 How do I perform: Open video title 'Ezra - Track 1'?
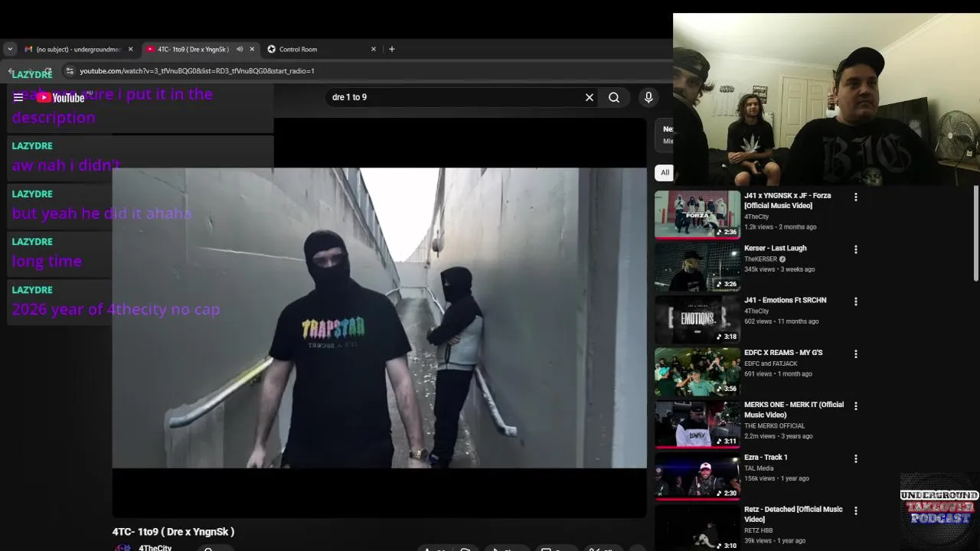(766, 457)
